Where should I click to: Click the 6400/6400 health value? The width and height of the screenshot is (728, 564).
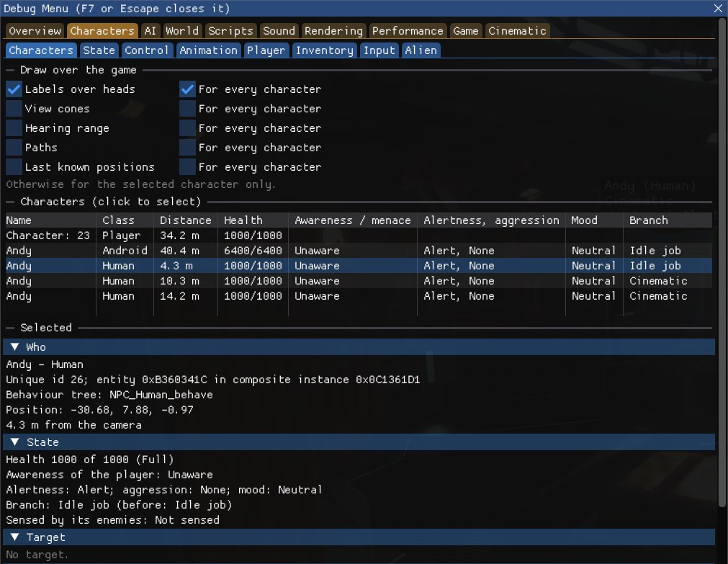tap(253, 251)
